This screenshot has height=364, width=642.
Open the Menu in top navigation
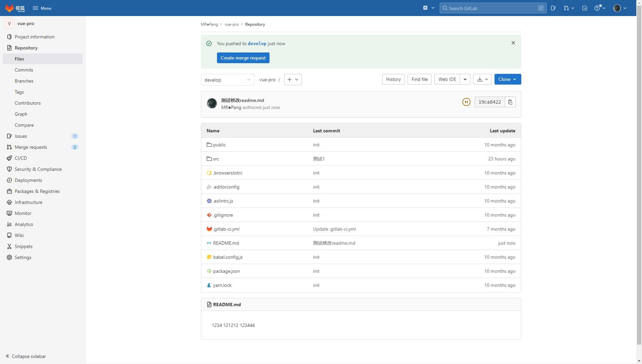(42, 8)
